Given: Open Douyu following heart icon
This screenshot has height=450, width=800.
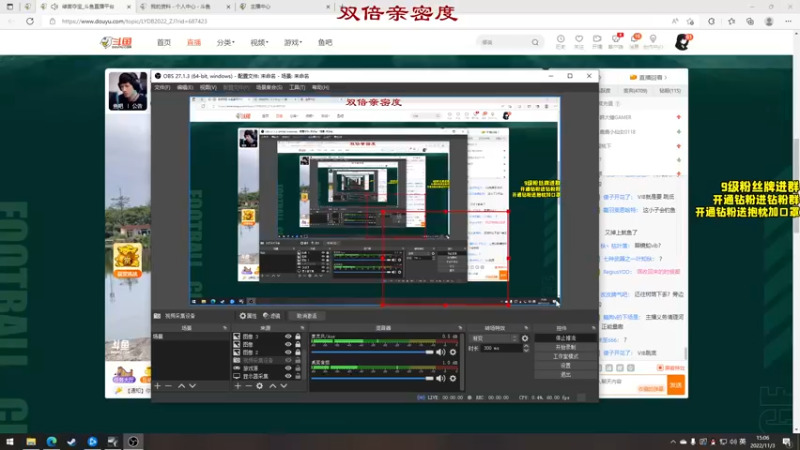Looking at the screenshot, I should pos(579,42).
